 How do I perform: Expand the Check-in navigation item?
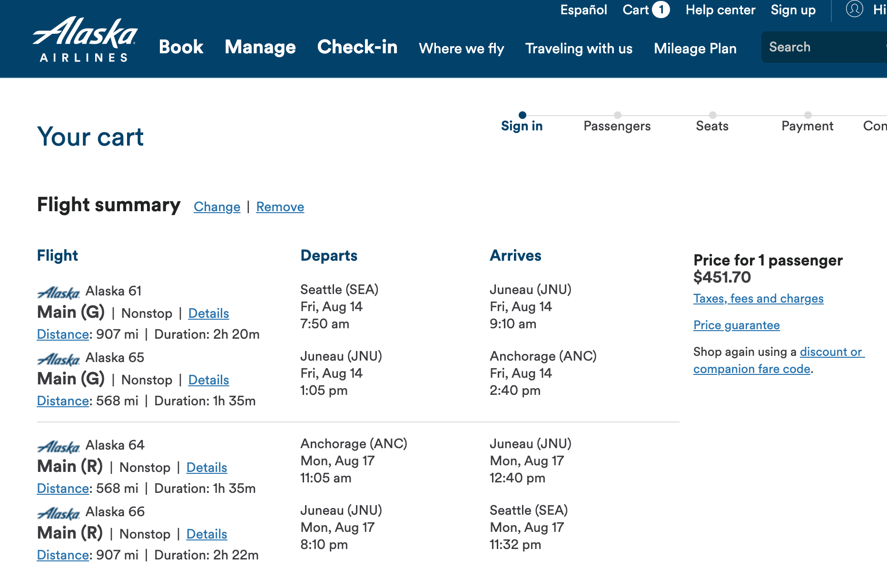tap(357, 47)
